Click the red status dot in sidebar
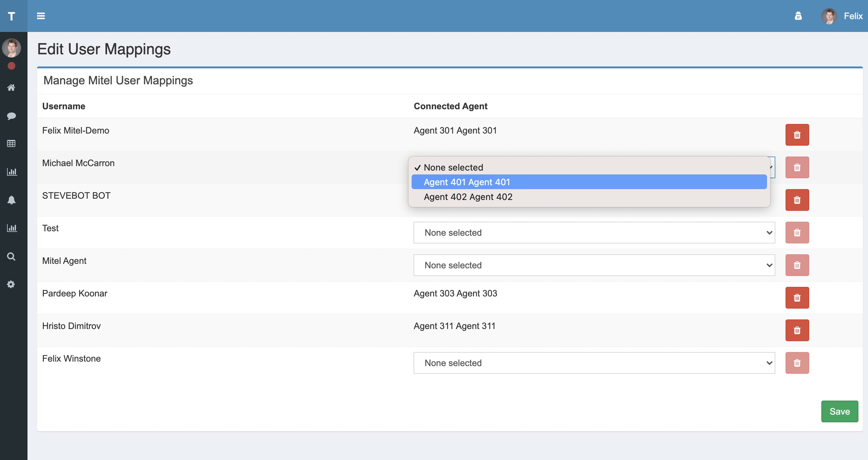 click(x=12, y=66)
